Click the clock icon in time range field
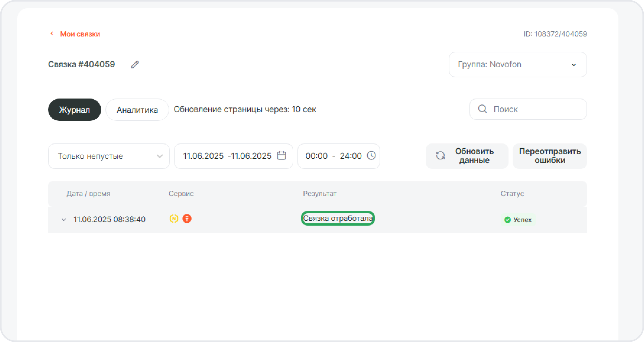Viewport: 644px width, 342px height. tap(371, 155)
